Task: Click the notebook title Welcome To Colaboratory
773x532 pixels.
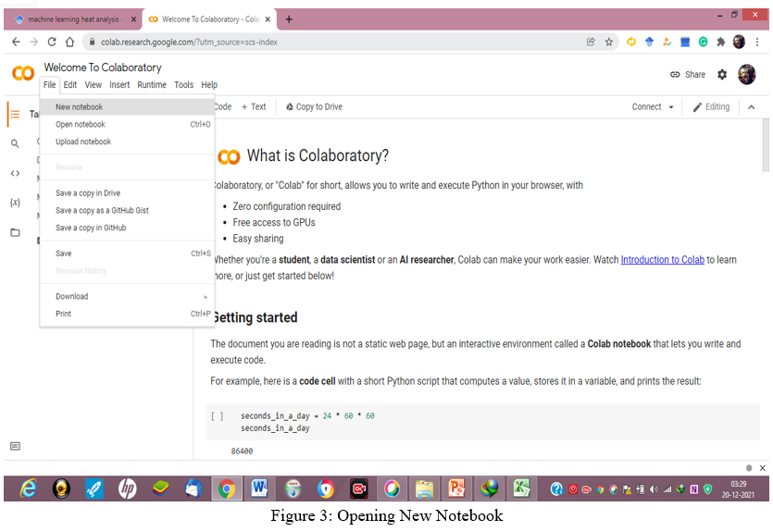Action: click(103, 68)
